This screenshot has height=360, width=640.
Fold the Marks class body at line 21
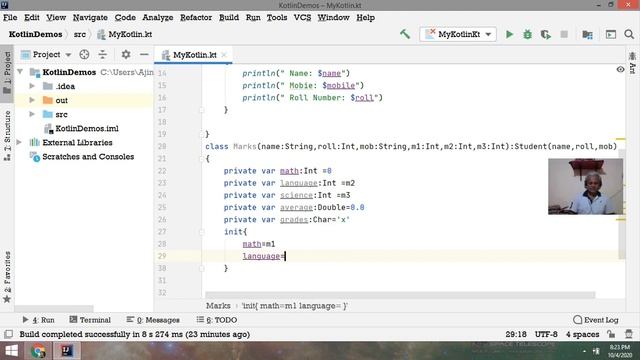(202, 159)
